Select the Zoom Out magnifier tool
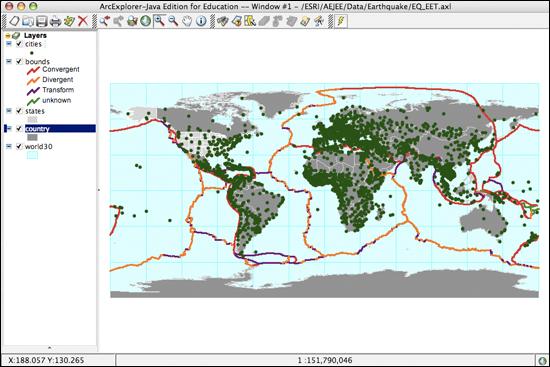 pos(173,21)
